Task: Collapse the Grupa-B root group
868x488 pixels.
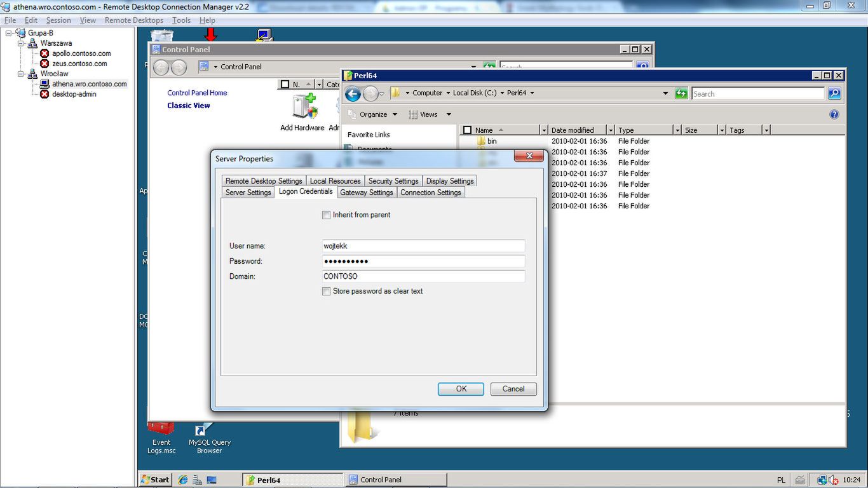Action: click(x=9, y=33)
